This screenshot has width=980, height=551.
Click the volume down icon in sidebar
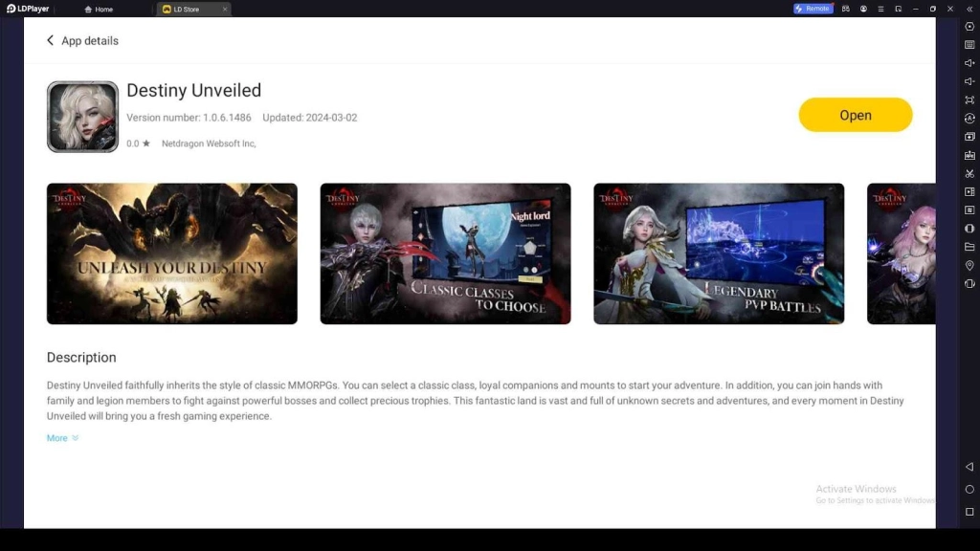(969, 81)
